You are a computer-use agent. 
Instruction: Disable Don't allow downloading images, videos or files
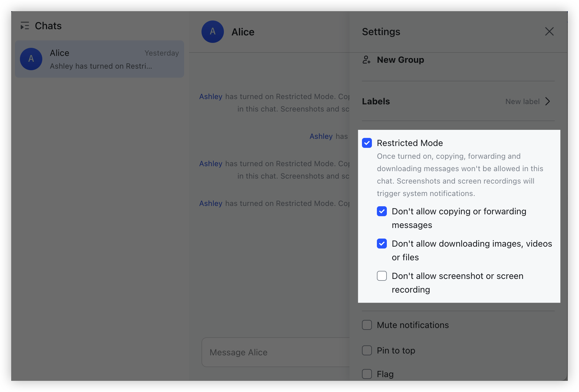tap(382, 244)
